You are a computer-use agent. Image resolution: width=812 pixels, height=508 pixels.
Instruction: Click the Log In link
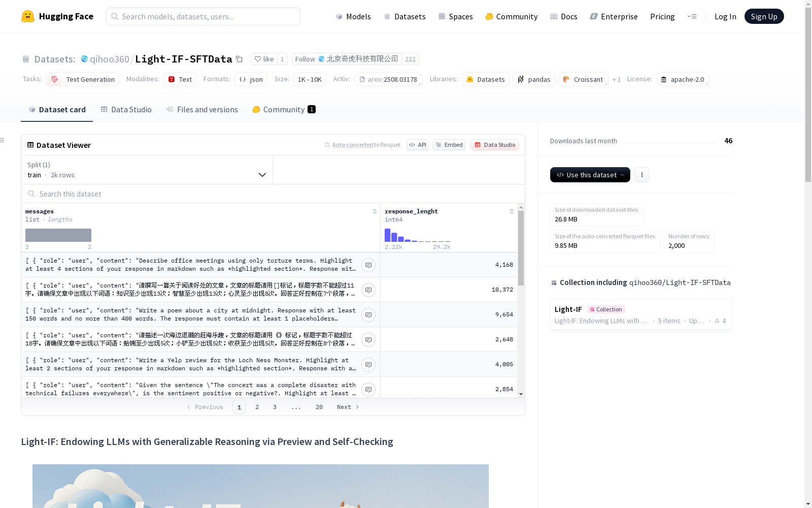pos(725,16)
